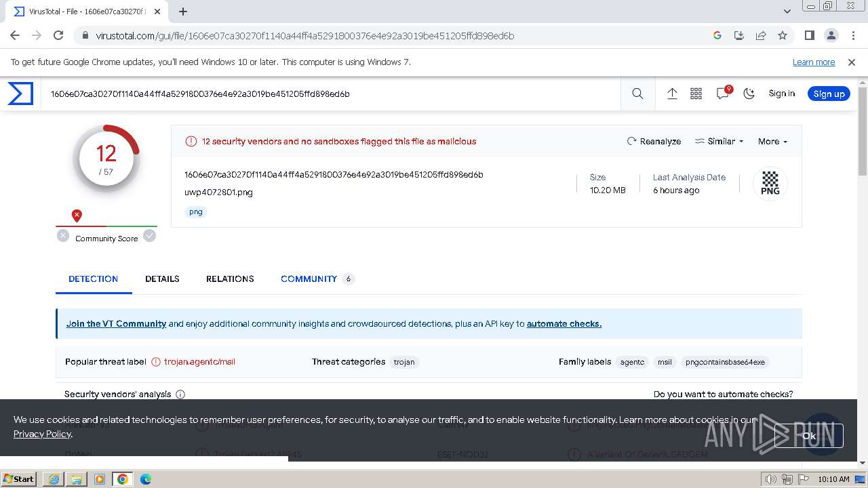The image size is (868, 488).
Task: Switch to the DETECTION tab
Action: coord(94,279)
